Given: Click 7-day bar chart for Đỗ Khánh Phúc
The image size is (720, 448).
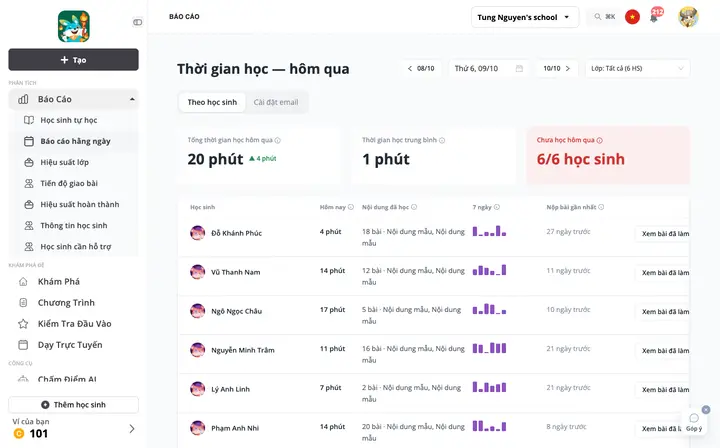Looking at the screenshot, I should pyautogui.click(x=489, y=231).
